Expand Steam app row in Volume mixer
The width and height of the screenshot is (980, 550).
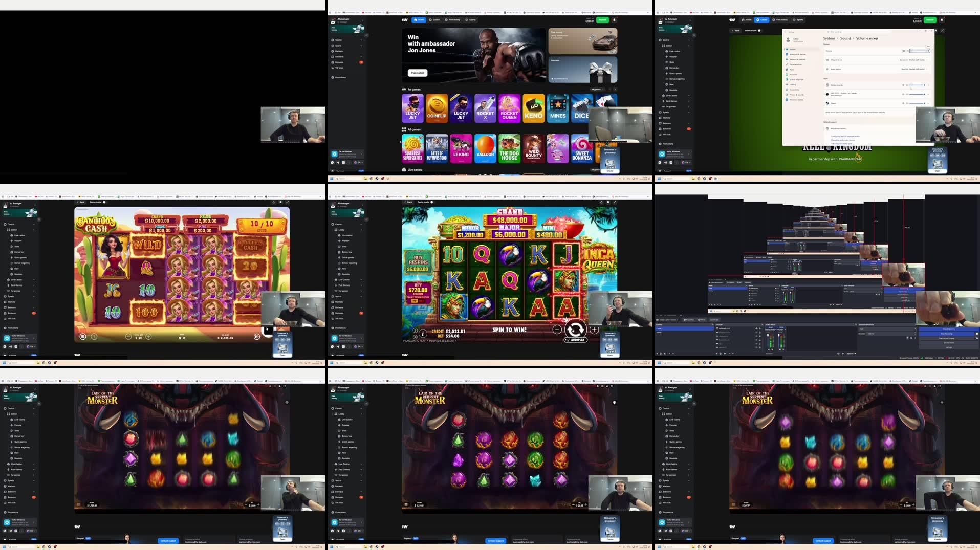(928, 103)
